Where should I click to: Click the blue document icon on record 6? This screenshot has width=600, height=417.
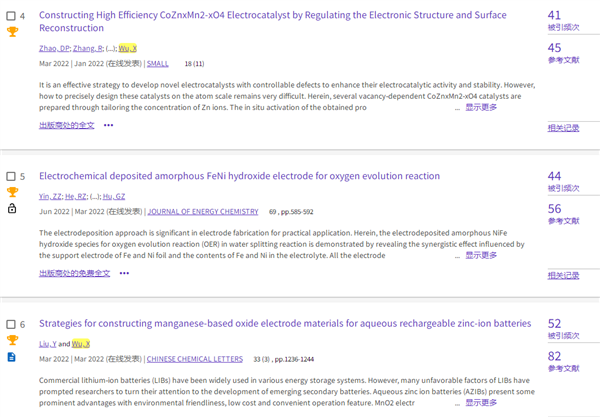(12, 356)
